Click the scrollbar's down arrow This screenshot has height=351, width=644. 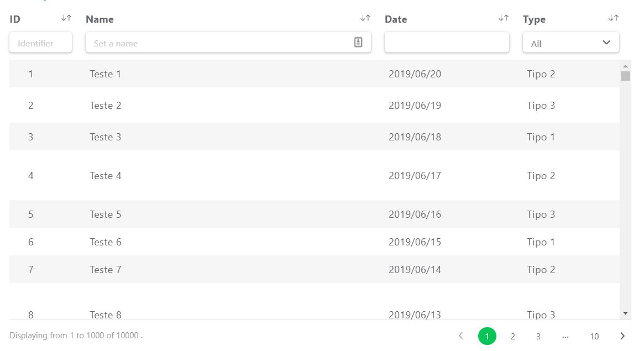625,313
